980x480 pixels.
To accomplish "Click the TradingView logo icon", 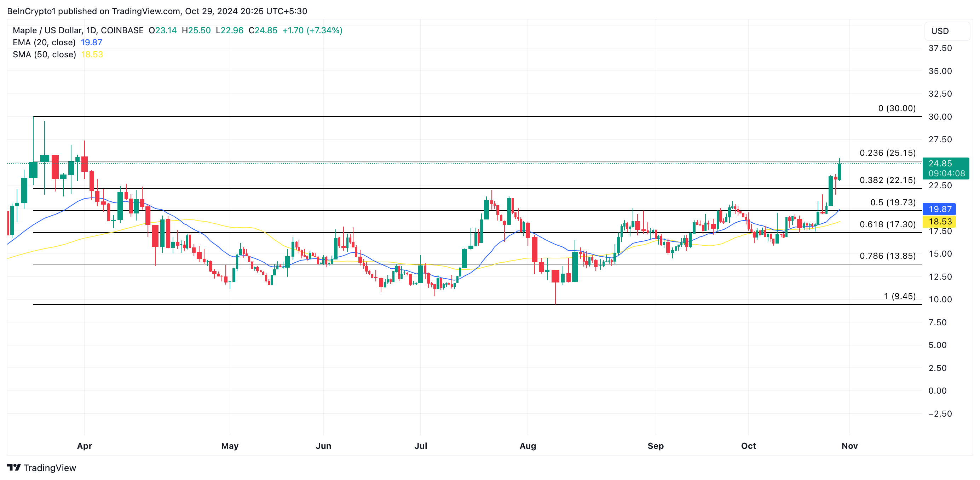I will 14,467.
